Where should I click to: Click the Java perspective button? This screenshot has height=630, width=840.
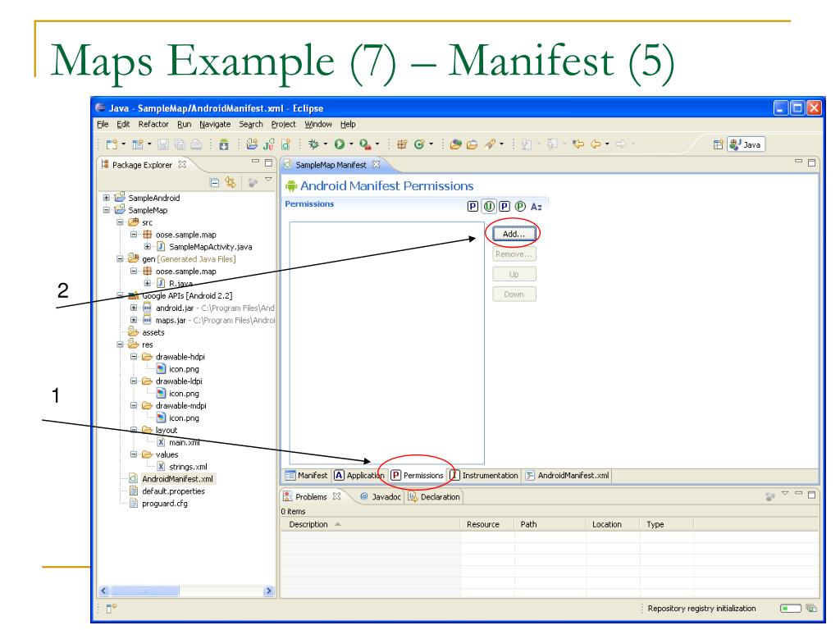[x=746, y=144]
